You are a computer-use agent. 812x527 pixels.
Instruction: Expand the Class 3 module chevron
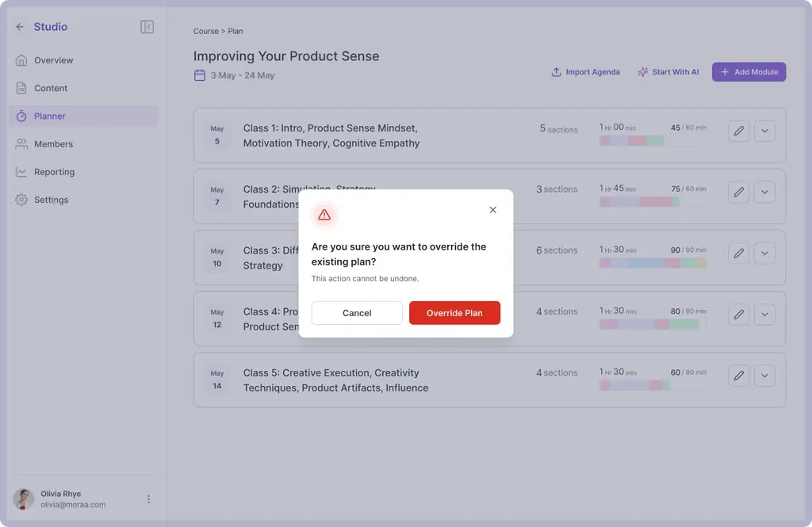coord(764,253)
